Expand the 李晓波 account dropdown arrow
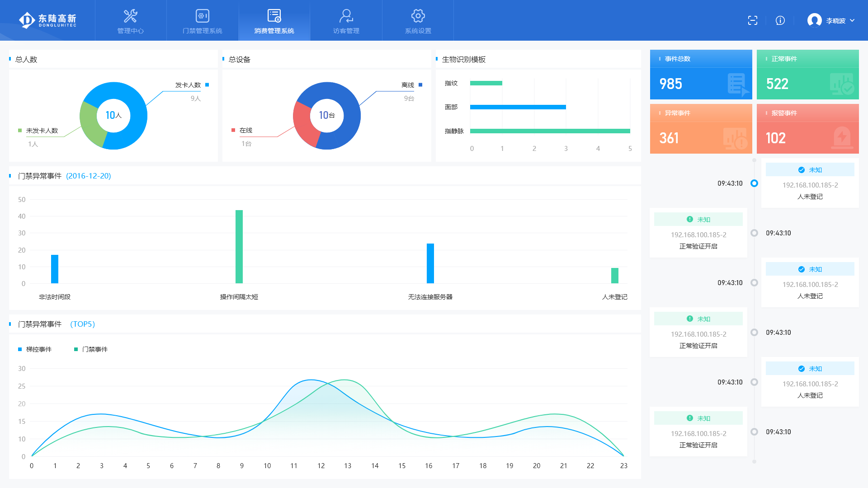 pyautogui.click(x=852, y=20)
